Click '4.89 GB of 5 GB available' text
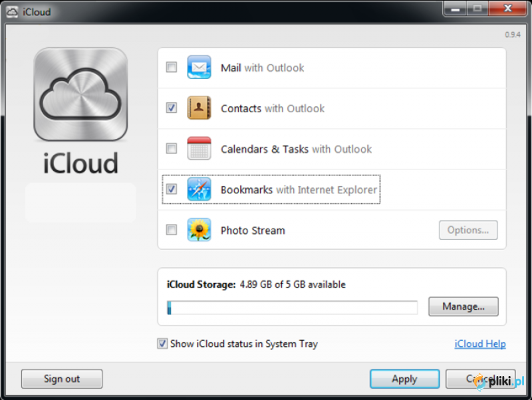532x400 pixels. tap(293, 284)
